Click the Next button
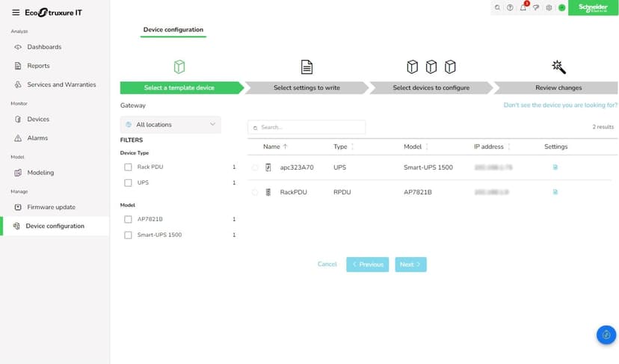619x364 pixels. [x=410, y=265]
